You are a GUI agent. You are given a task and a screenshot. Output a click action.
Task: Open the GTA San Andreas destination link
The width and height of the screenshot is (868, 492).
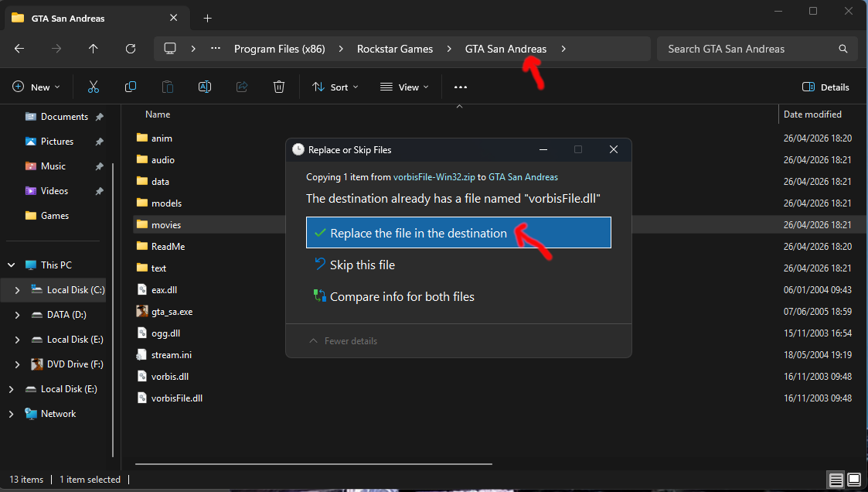tap(523, 177)
